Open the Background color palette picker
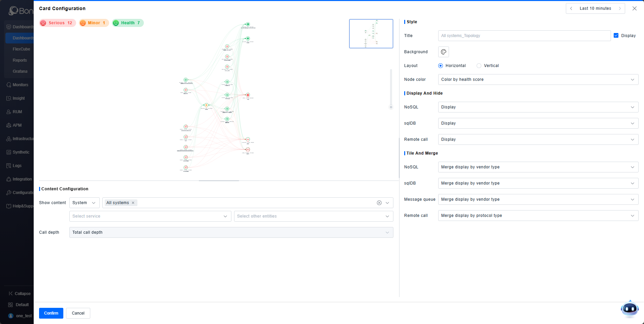The height and width of the screenshot is (324, 644). pyautogui.click(x=443, y=52)
